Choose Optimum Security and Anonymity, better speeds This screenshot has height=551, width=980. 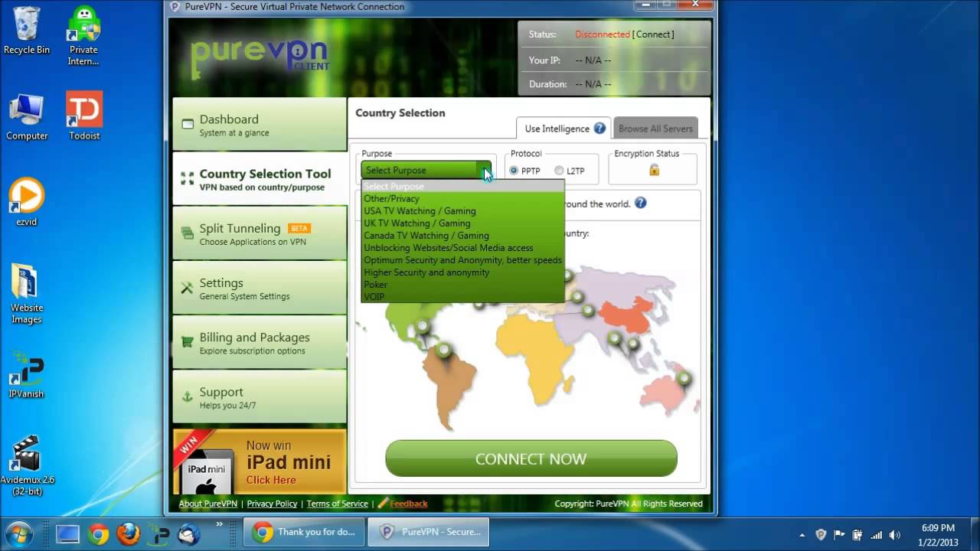(462, 259)
